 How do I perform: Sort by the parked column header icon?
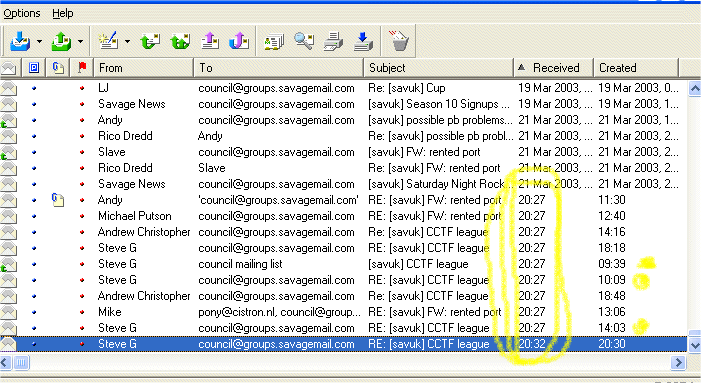click(34, 68)
